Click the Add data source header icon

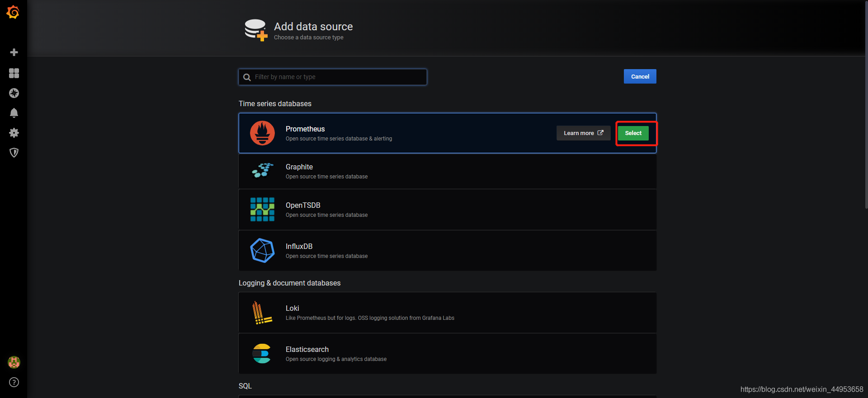[256, 30]
